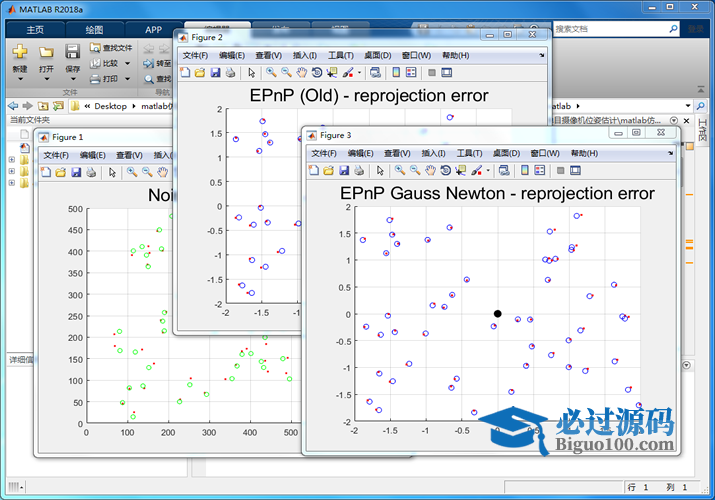Hide Plot Tools icon in Figure 3
Image resolution: width=715 pixels, height=500 pixels.
(x=560, y=170)
